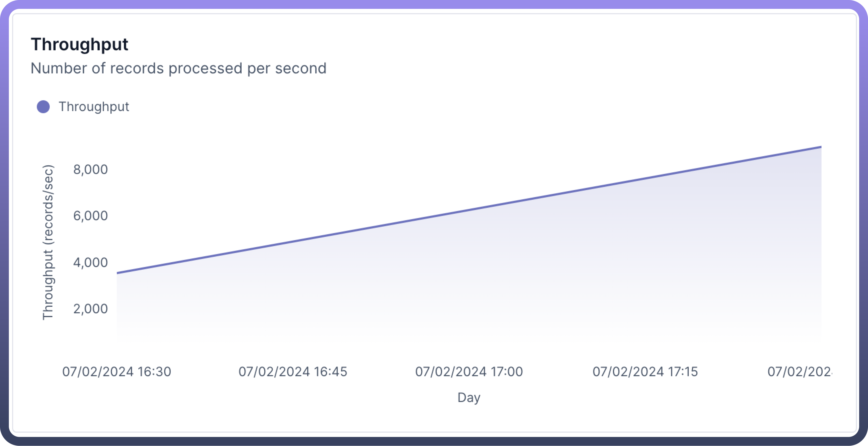
Task: Select the records processed per second subtitle
Action: tap(178, 68)
